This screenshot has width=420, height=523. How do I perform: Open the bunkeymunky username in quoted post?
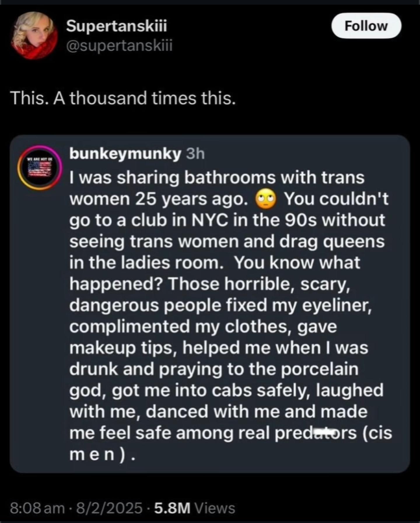[x=125, y=154]
